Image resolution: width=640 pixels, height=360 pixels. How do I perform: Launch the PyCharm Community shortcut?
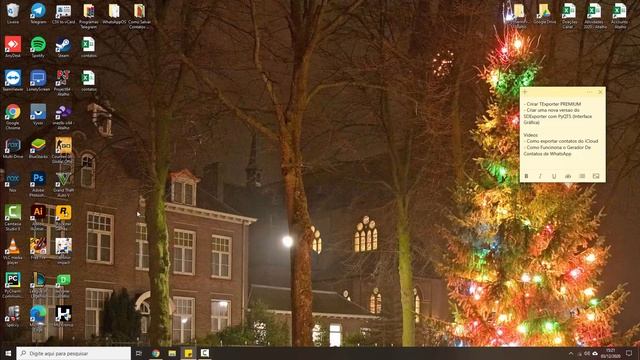point(13,285)
